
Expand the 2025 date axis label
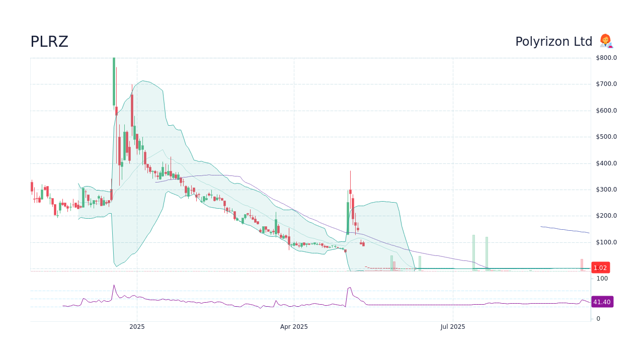[136, 326]
